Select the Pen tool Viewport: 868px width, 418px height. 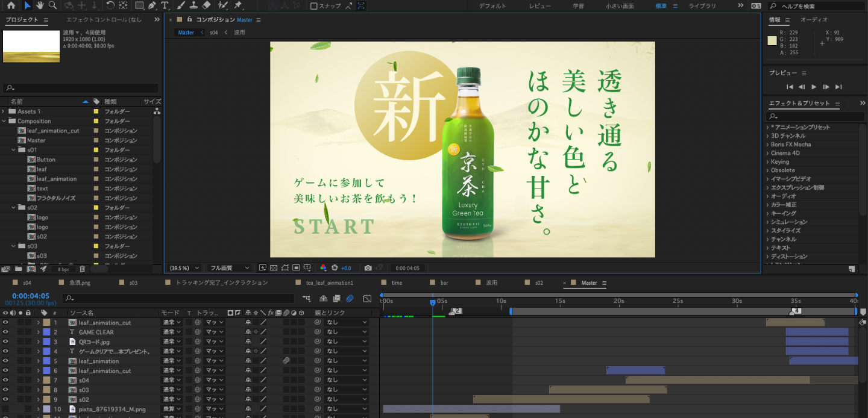point(152,5)
